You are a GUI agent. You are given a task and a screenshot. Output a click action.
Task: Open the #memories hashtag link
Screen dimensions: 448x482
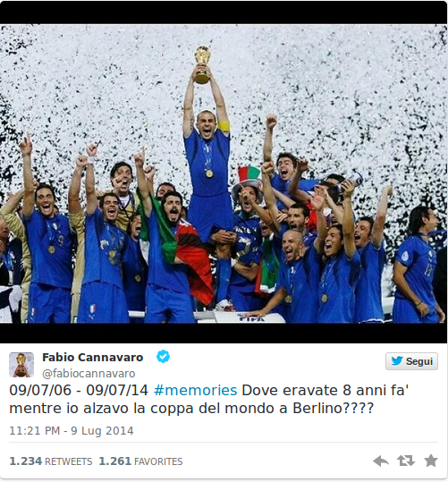click(x=196, y=391)
